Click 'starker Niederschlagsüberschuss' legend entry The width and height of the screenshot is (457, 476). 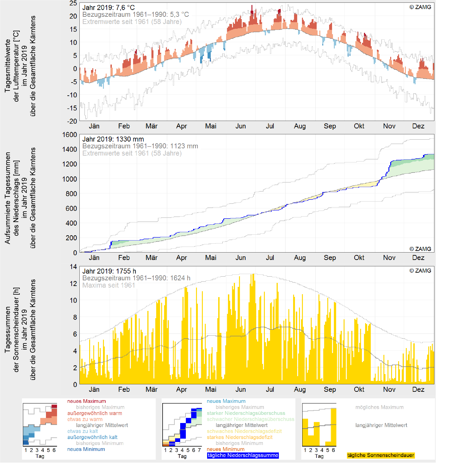(x=246, y=413)
